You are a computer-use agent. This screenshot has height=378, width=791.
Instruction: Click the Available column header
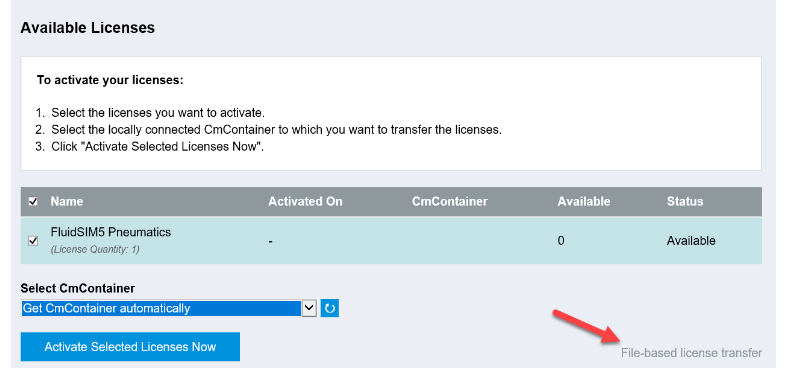(x=584, y=201)
